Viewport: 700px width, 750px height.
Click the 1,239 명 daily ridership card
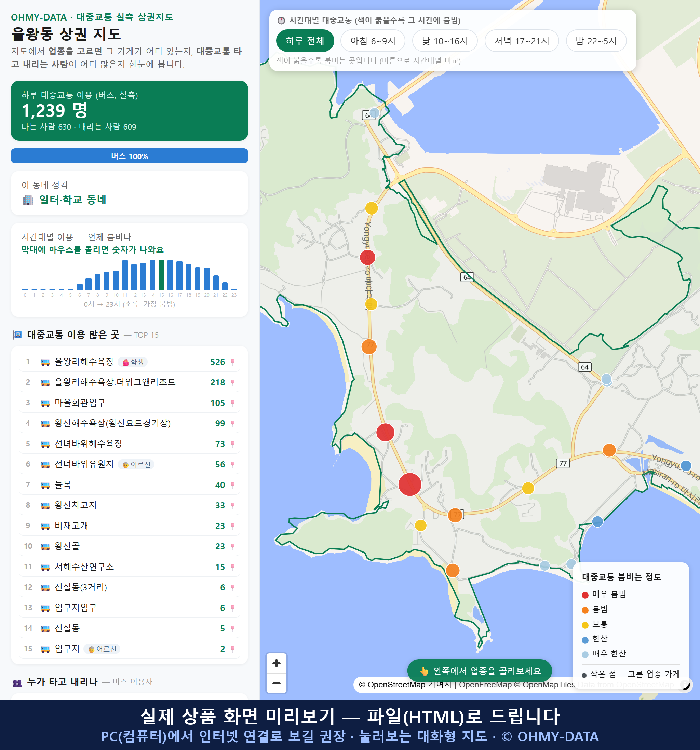pos(130,111)
